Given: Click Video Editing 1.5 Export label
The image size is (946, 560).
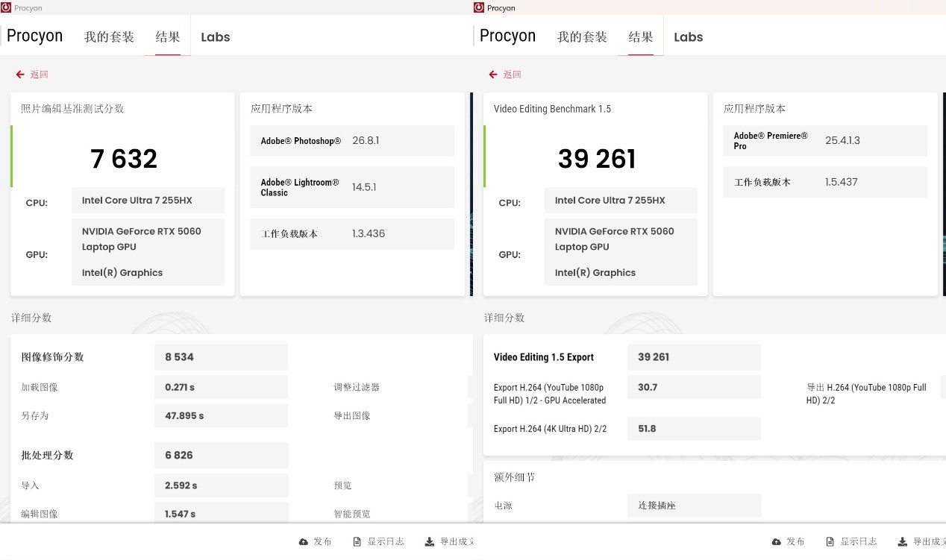Looking at the screenshot, I should 544,357.
